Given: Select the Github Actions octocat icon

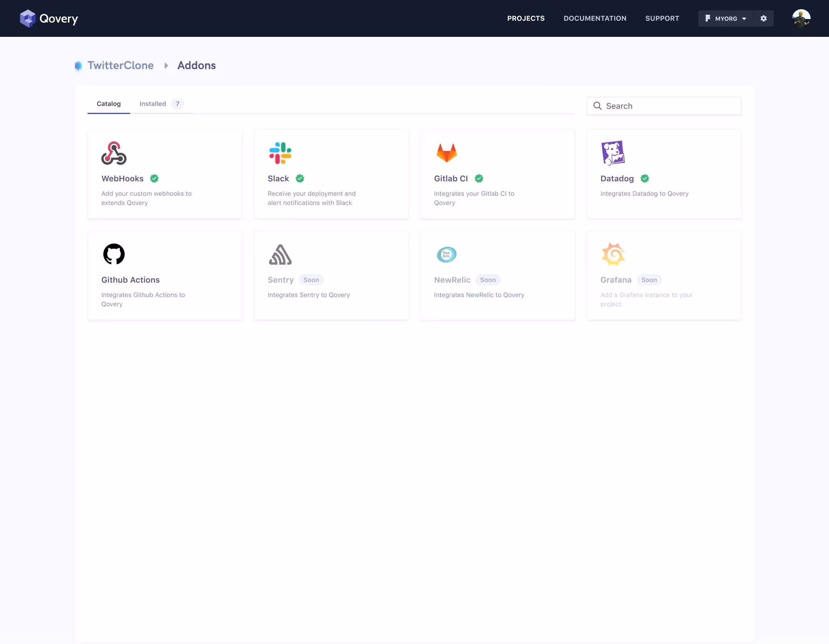Looking at the screenshot, I should coord(114,254).
